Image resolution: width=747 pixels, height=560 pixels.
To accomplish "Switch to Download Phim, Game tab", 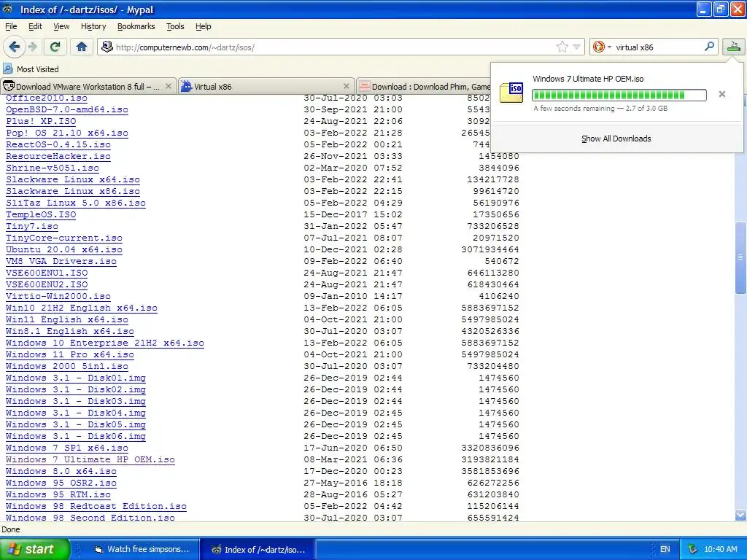I will [x=424, y=87].
